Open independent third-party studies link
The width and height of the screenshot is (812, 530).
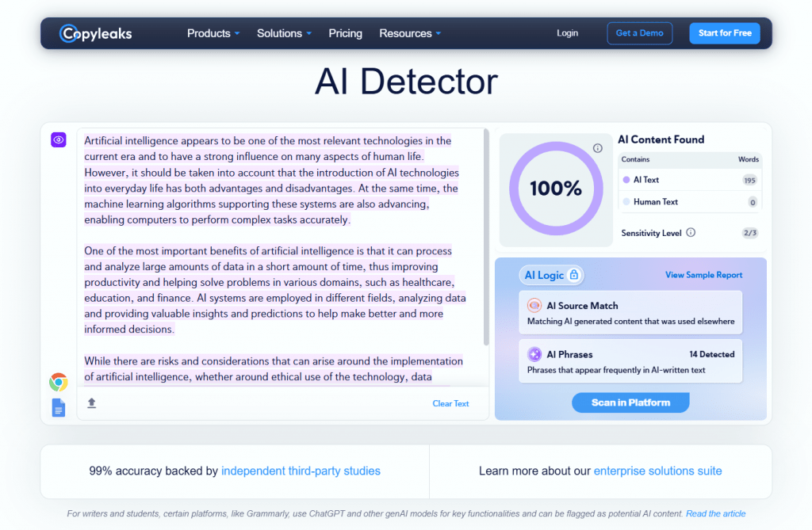(301, 471)
